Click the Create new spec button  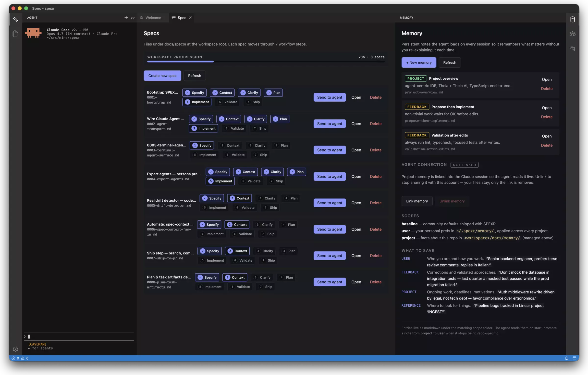[162, 76]
